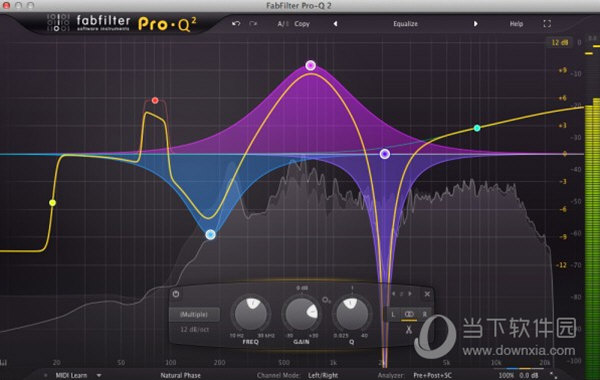The height and width of the screenshot is (380, 600).
Task: Enable MIDI Learn
Action: tap(71, 375)
